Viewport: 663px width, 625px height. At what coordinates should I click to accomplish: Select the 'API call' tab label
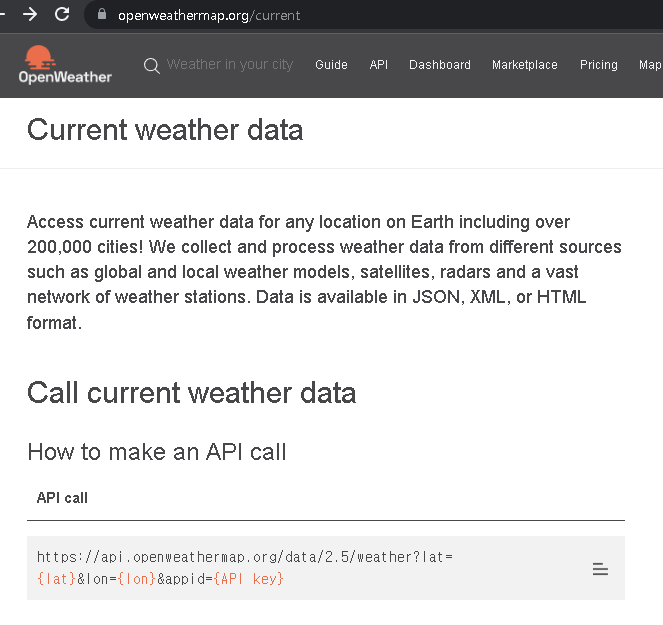tap(62, 498)
